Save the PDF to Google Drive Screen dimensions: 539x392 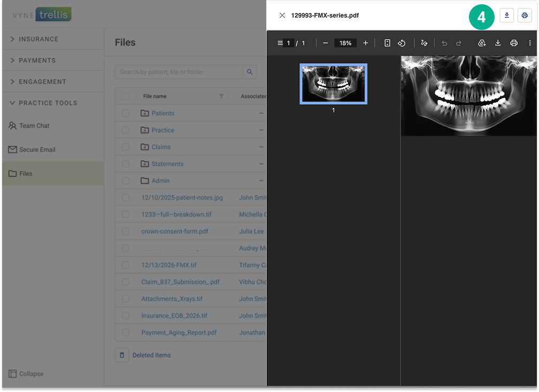pos(481,43)
